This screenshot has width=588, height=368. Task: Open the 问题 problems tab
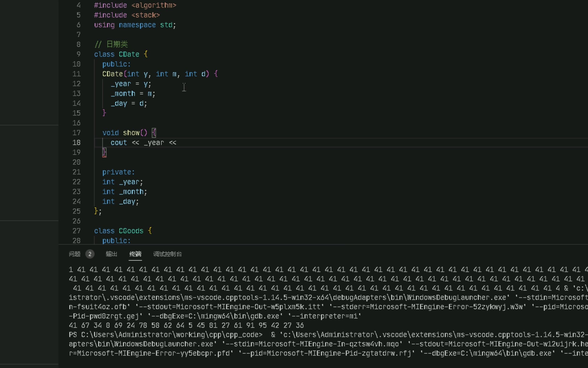pos(74,254)
